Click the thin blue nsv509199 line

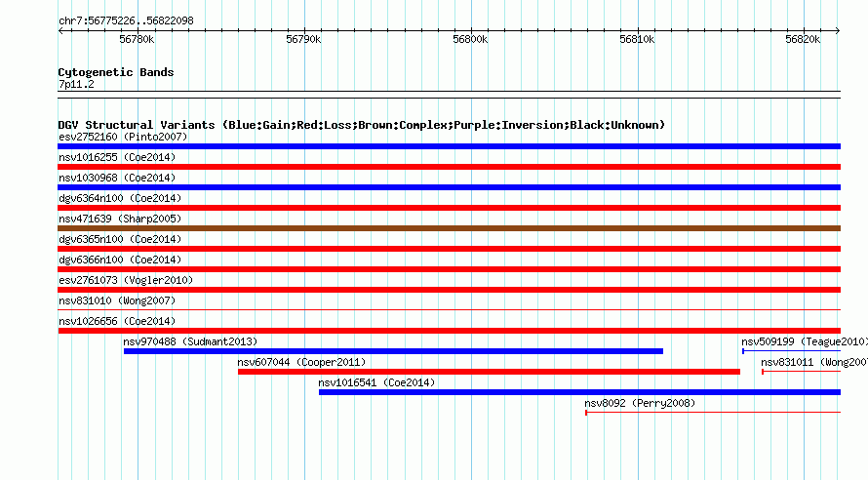[792, 351]
